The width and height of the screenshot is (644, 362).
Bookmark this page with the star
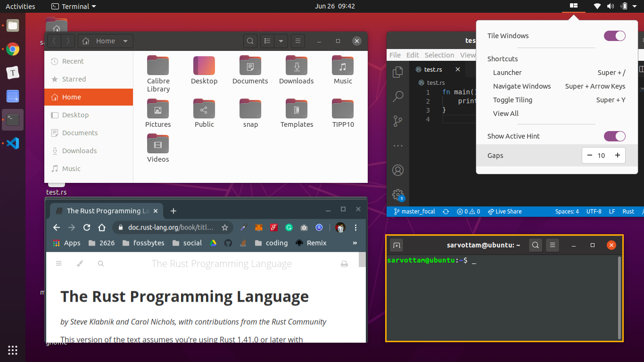tap(225, 228)
